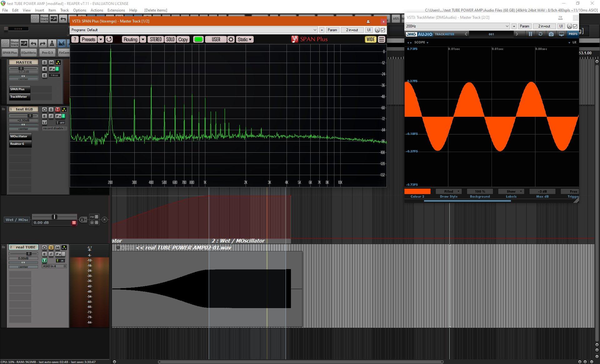Unmute the test RGB track
The image size is (600, 364).
[x=57, y=110]
